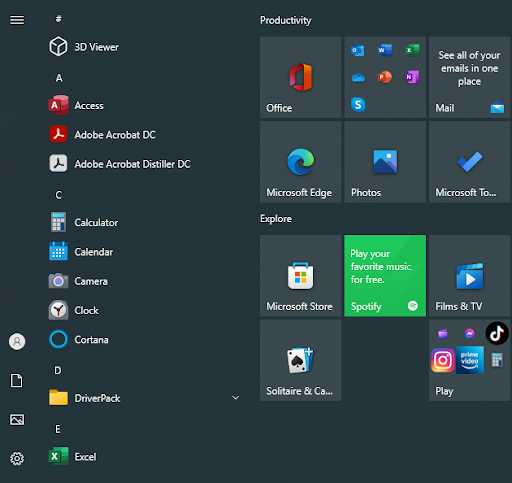The width and height of the screenshot is (512, 483).
Task: Open the purple clapperboard icon in the Play tile
Action: 443,333
